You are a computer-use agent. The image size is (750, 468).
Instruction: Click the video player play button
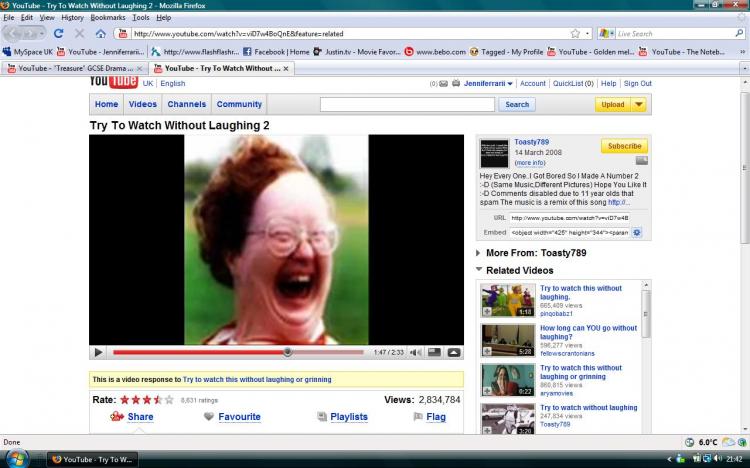click(98, 352)
